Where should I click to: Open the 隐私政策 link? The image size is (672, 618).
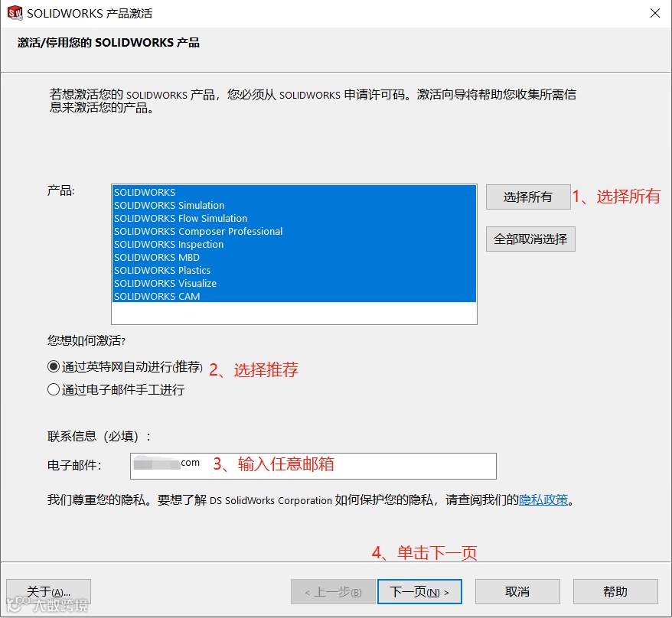point(543,499)
